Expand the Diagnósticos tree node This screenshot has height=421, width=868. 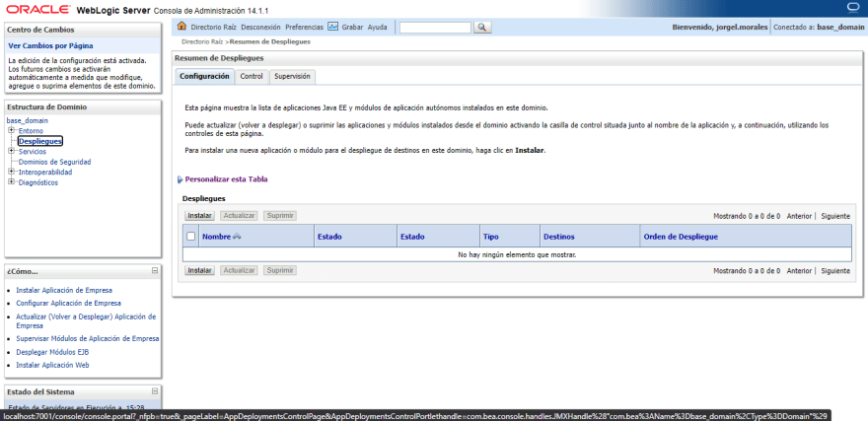point(11,182)
